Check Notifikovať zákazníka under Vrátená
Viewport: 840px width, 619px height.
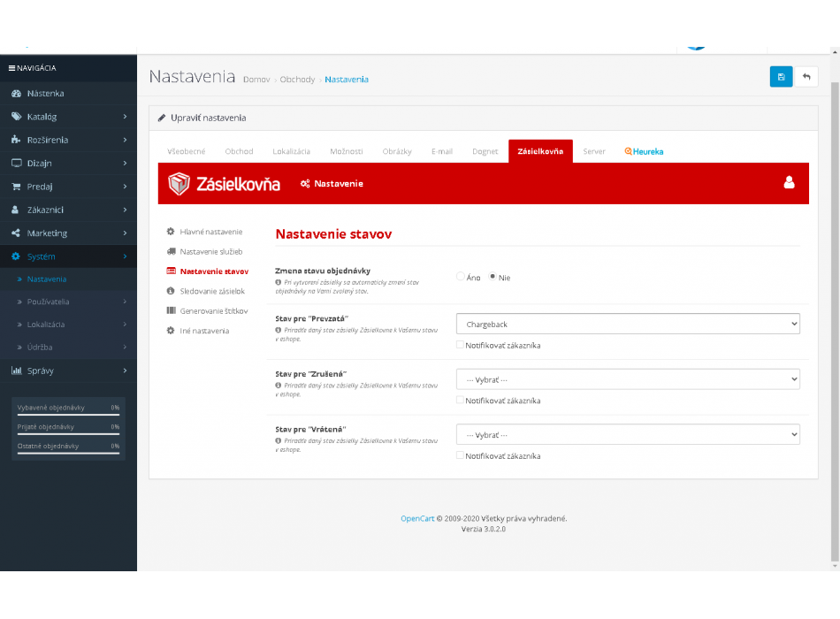tap(460, 455)
